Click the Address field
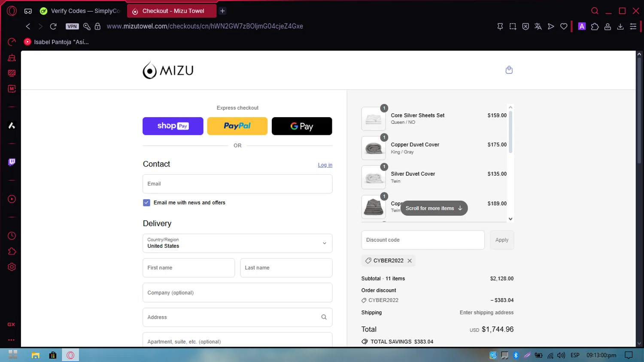This screenshot has width=644, height=362. 237,317
